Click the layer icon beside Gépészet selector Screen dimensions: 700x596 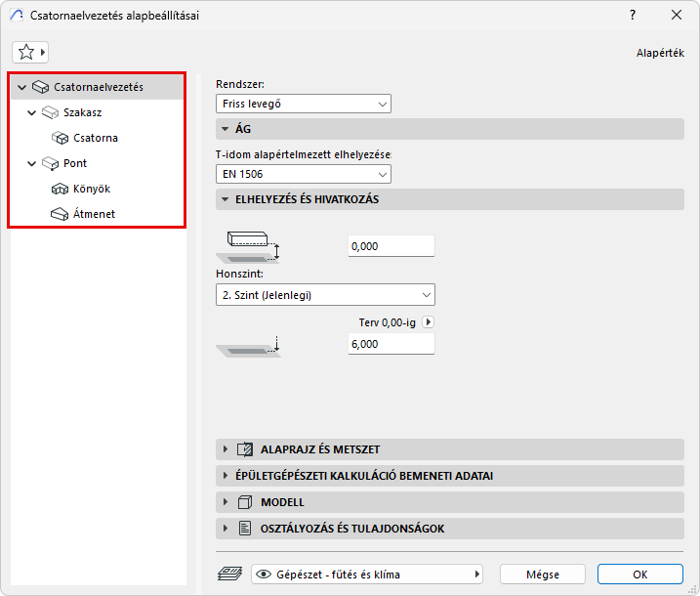point(230,575)
